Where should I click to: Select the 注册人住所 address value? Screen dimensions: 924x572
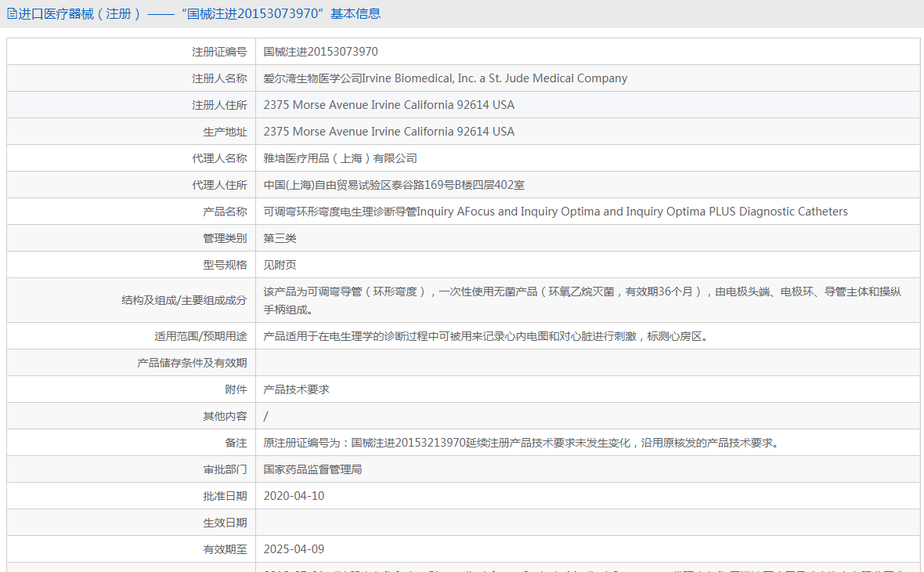point(389,105)
